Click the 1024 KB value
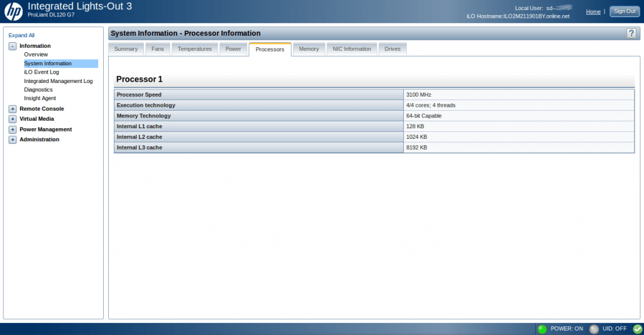644x335 pixels. coord(416,137)
